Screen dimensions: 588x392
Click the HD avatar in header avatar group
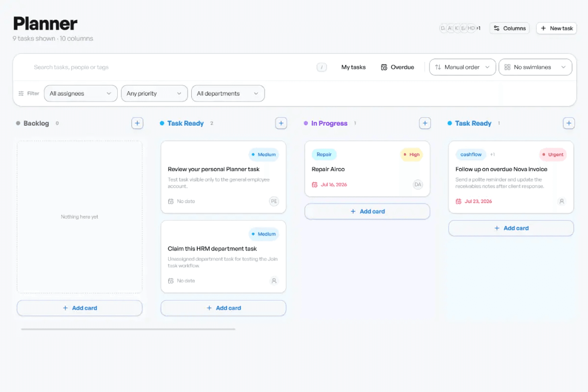471,28
